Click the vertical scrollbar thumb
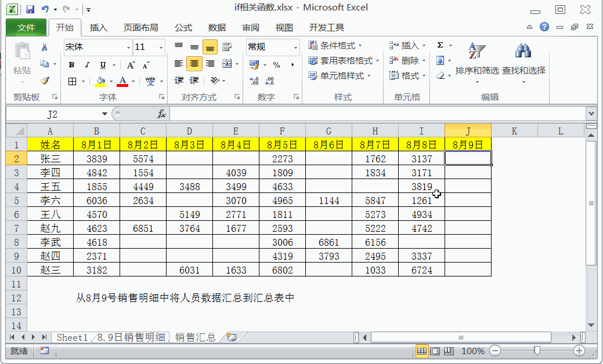 (x=591, y=203)
